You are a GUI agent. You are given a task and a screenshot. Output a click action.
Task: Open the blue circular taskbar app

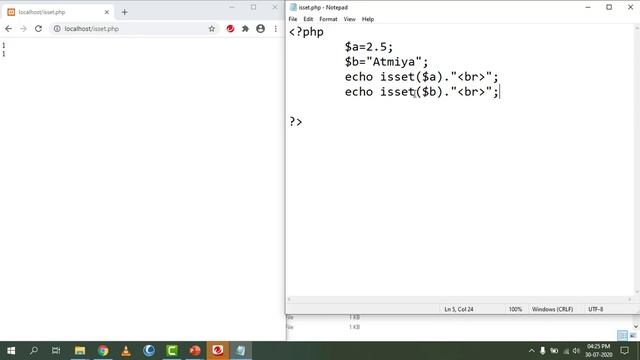tap(149, 351)
